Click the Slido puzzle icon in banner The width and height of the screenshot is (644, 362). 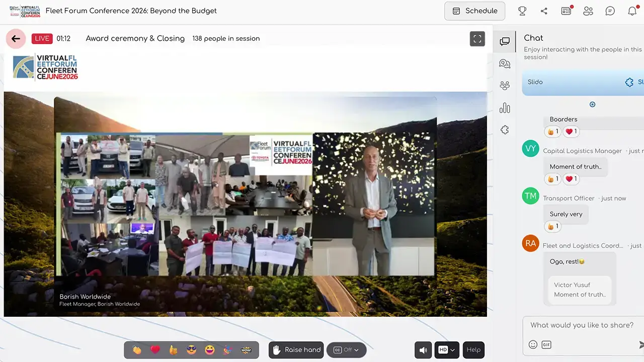629,82
